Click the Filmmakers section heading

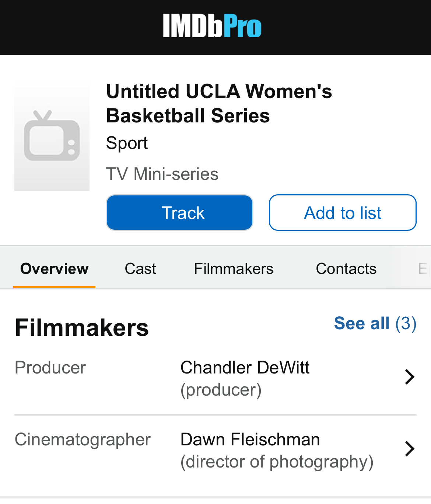point(82,328)
